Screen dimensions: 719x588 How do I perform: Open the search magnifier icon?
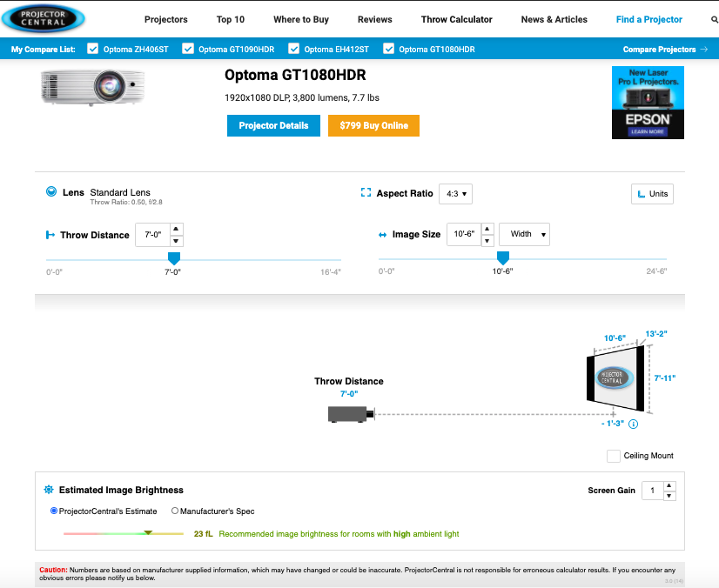(714, 20)
